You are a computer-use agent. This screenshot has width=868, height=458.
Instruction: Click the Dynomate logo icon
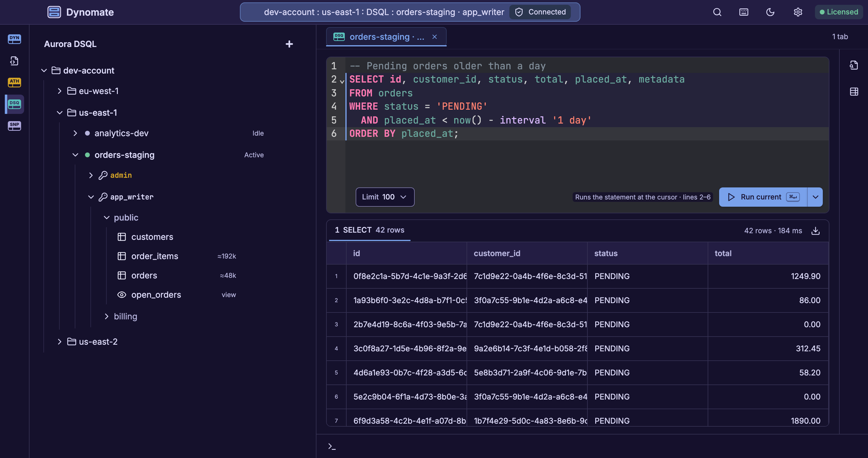click(54, 12)
